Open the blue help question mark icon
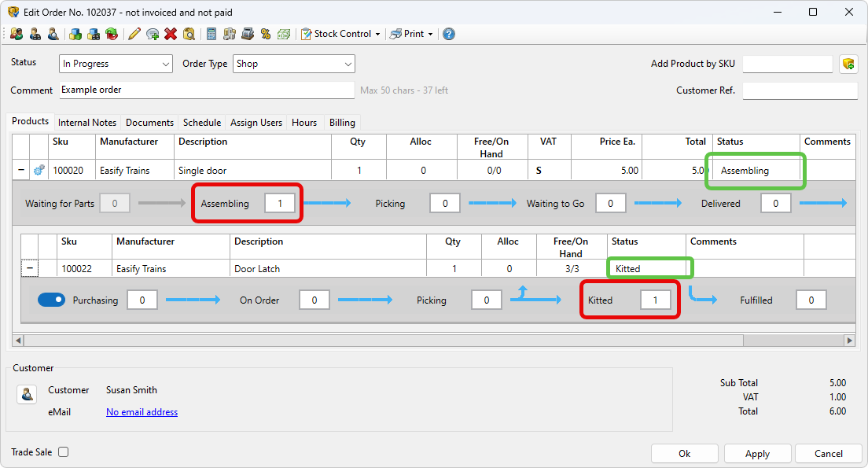The width and height of the screenshot is (868, 468). 449,34
